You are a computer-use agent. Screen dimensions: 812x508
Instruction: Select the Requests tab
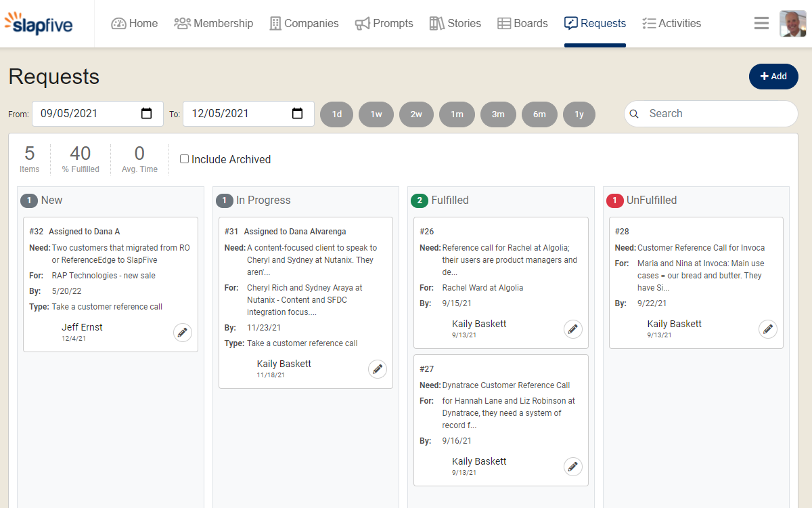pos(595,23)
